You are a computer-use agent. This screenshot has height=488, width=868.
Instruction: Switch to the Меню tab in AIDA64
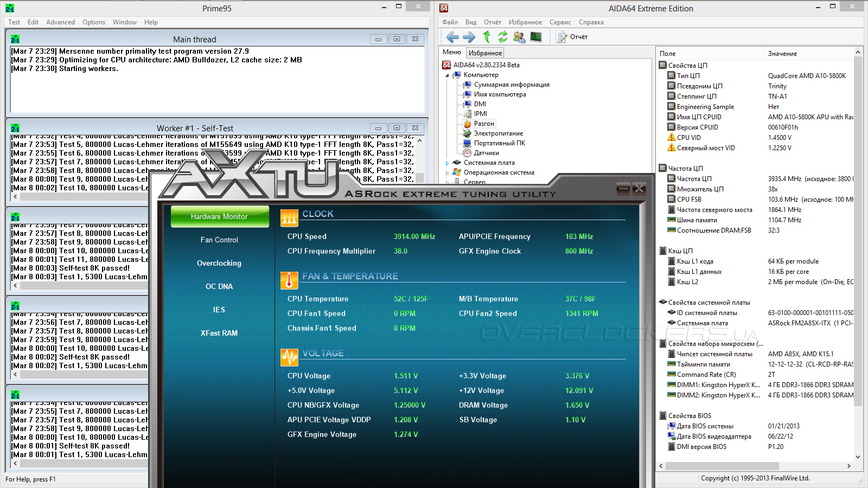[452, 52]
